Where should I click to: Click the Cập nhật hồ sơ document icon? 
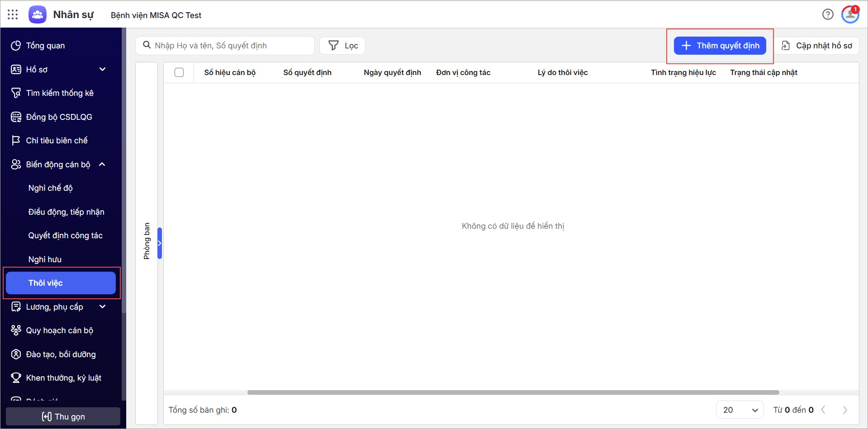(x=786, y=46)
